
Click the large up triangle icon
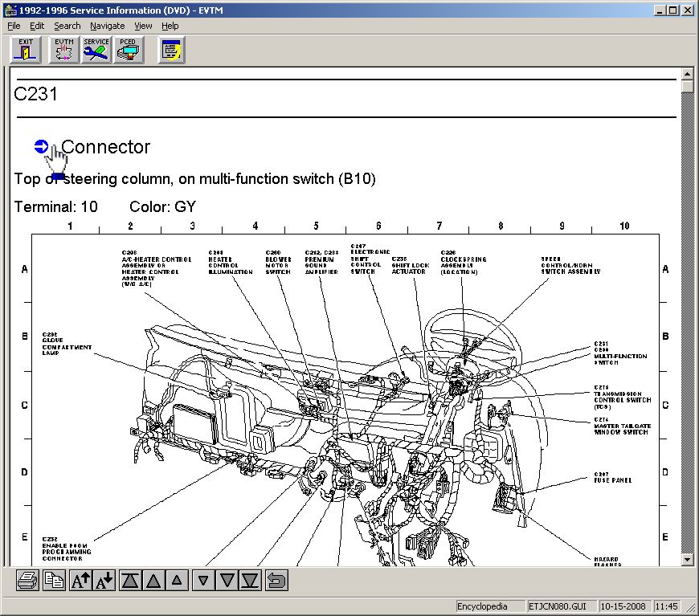153,581
